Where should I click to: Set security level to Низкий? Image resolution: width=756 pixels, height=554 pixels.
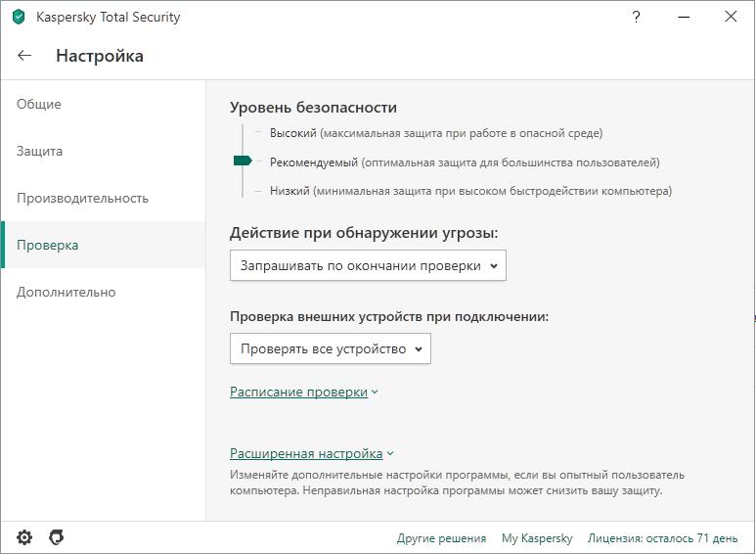click(290, 191)
